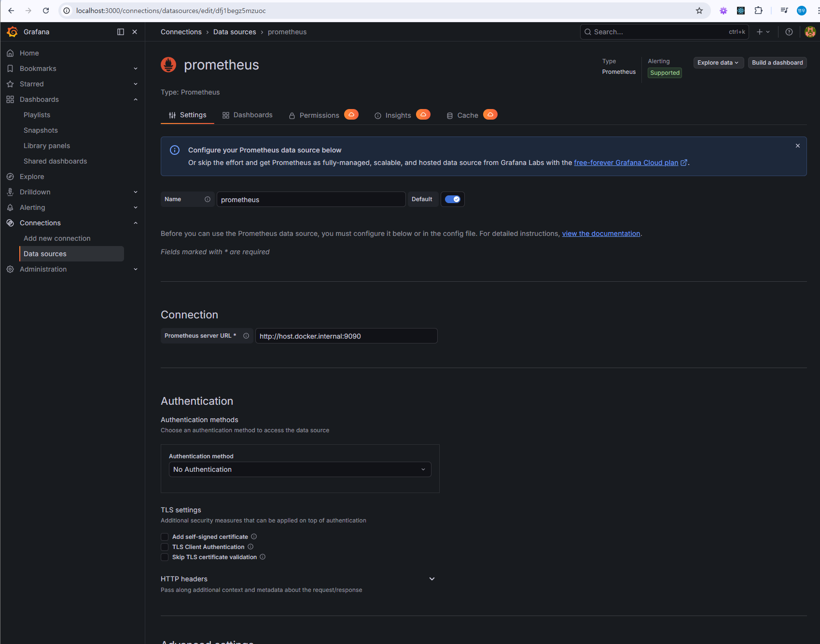820x644 pixels.
Task: Open the view the documentation link
Action: 601,233
